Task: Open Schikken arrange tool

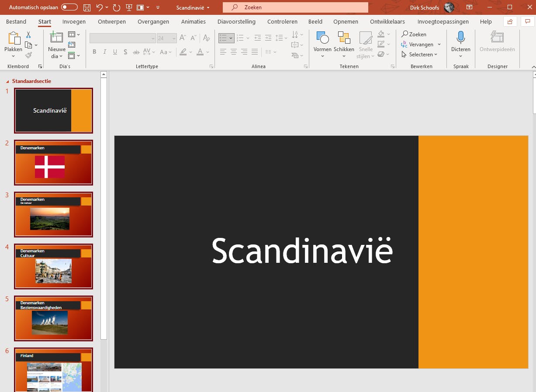Action: 344,44
